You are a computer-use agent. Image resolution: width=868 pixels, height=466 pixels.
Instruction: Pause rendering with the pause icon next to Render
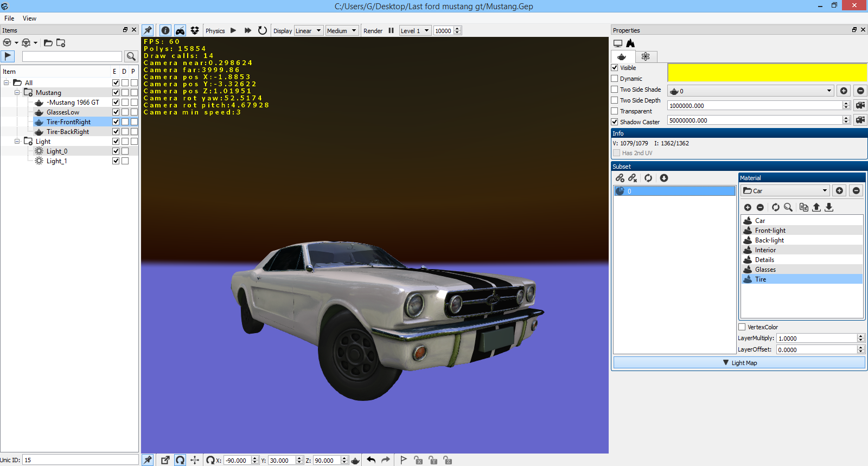(391, 30)
